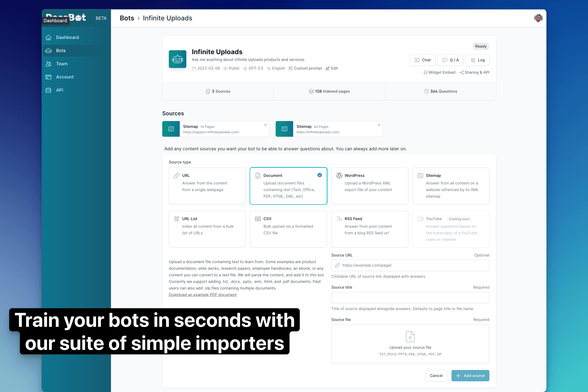The image size is (588, 392).
Task: Open Widget Embed settings
Action: (439, 72)
